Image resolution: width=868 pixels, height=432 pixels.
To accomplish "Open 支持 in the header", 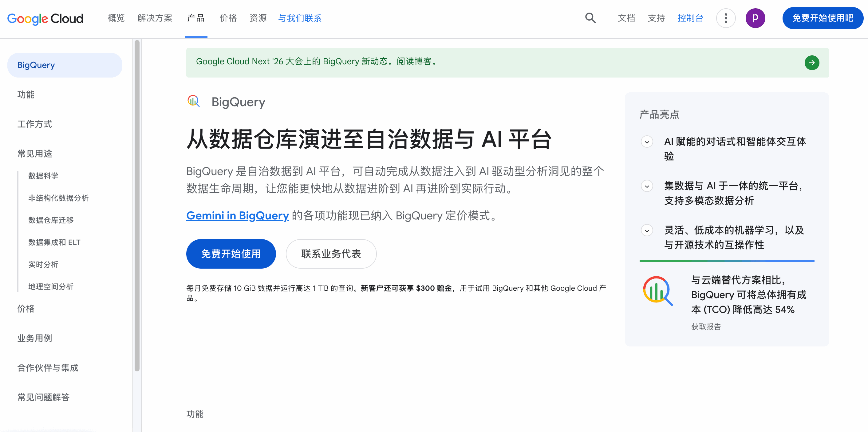I will point(656,18).
